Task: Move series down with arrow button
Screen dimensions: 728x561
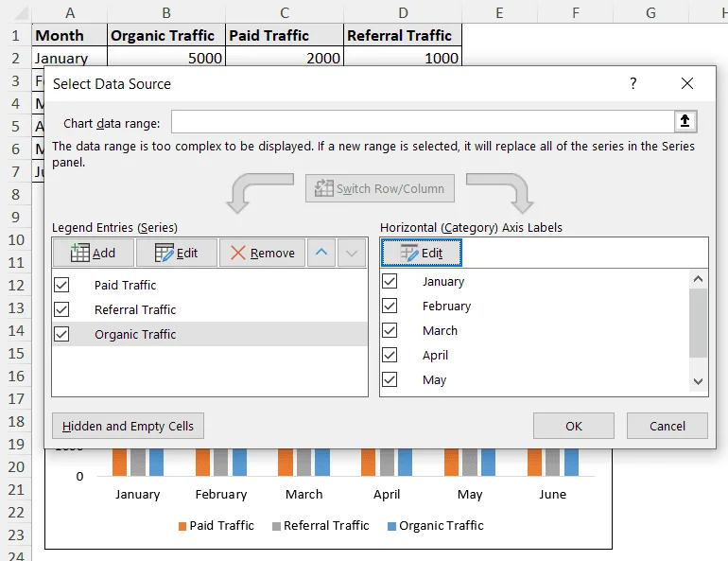Action: 352,254
